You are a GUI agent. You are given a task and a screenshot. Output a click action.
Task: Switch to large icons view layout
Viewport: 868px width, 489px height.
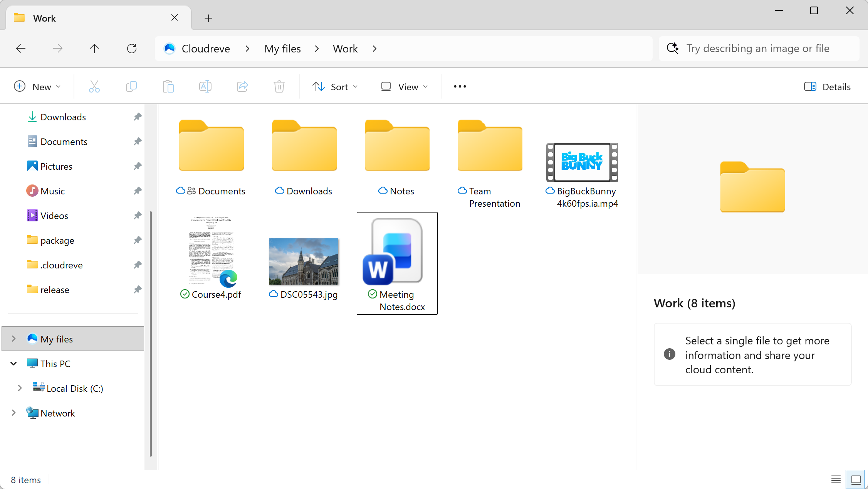click(x=855, y=479)
